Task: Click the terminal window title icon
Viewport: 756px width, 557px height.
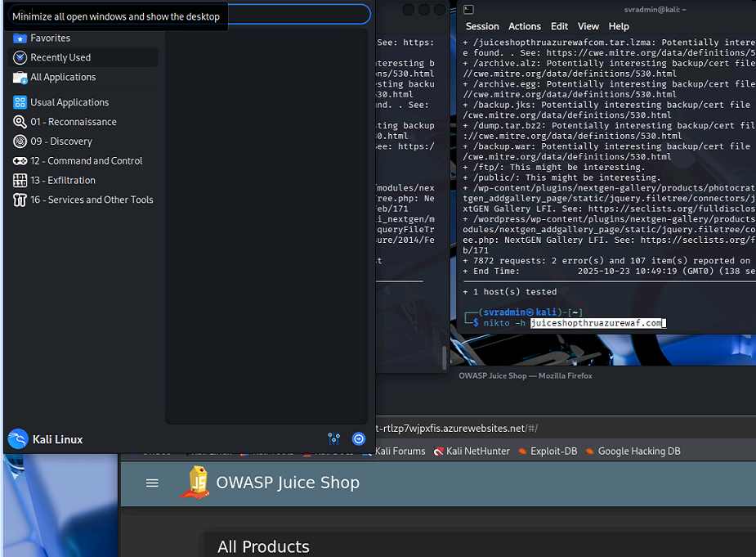Action: [x=468, y=9]
